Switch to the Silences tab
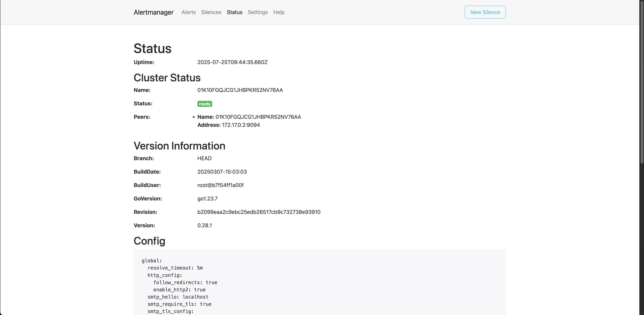Image resolution: width=644 pixels, height=315 pixels. tap(211, 12)
